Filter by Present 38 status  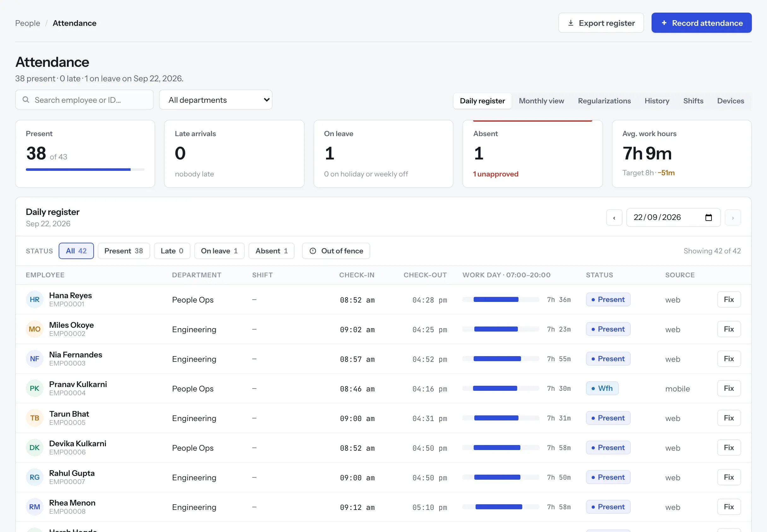pos(124,251)
